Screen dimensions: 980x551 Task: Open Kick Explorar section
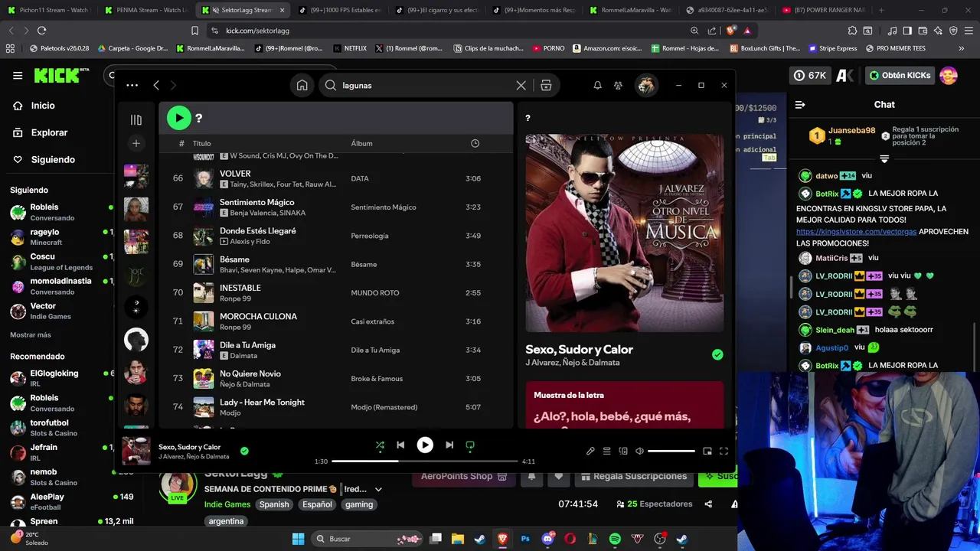pos(49,132)
